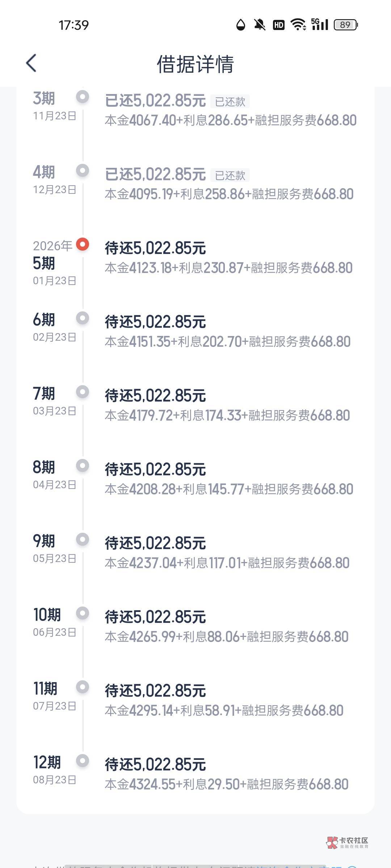Tap the muted bell status icon
The image size is (391, 868).
[x=259, y=25]
